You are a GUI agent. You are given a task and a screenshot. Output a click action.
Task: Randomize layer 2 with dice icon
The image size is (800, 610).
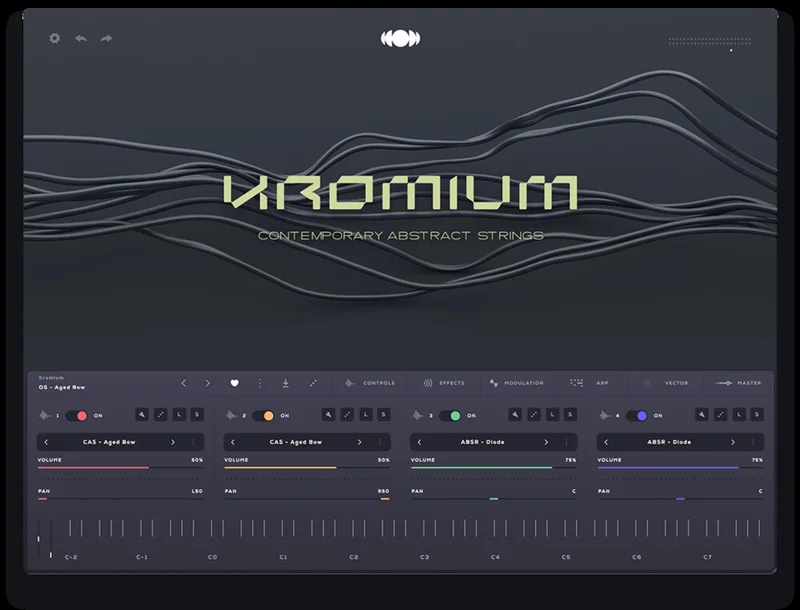click(x=347, y=415)
